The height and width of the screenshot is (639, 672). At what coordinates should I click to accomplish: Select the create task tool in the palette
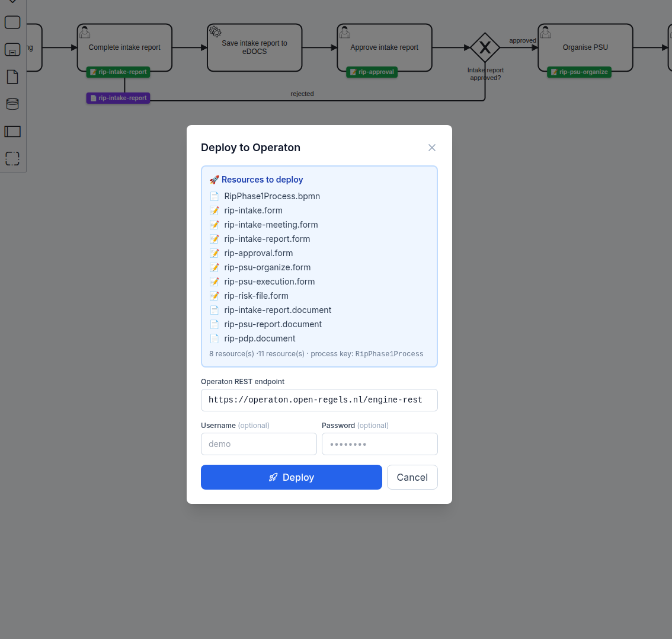click(12, 22)
